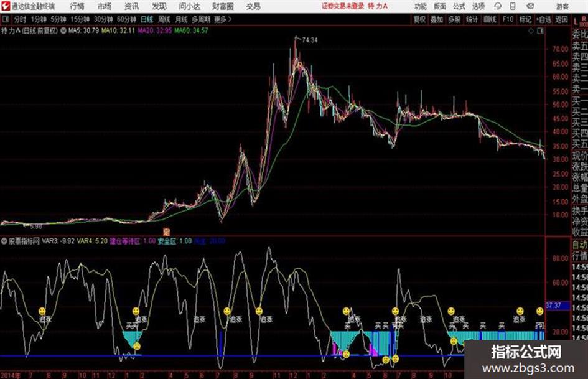Click the 返回 back button

click(561, 19)
